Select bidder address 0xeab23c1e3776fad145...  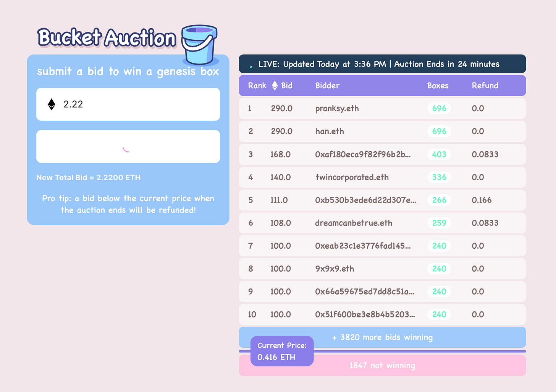(363, 246)
